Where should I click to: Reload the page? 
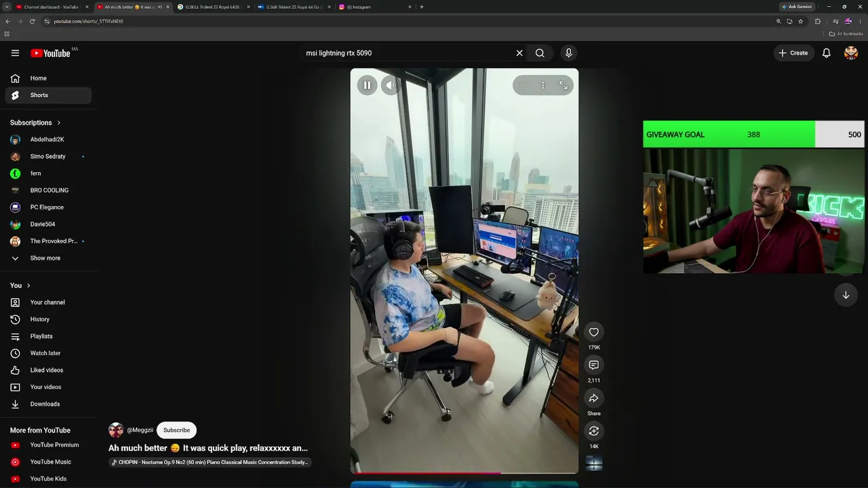32,21
